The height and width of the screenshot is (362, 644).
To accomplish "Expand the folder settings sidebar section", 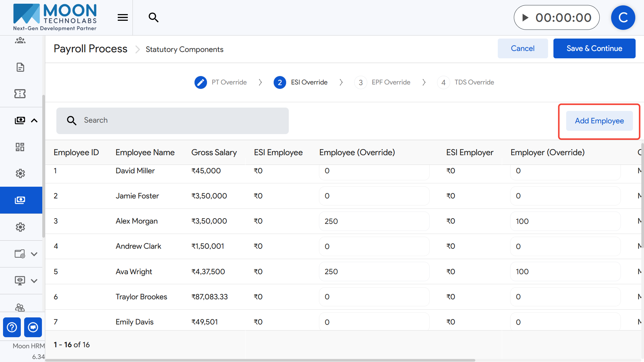I will tap(34, 254).
